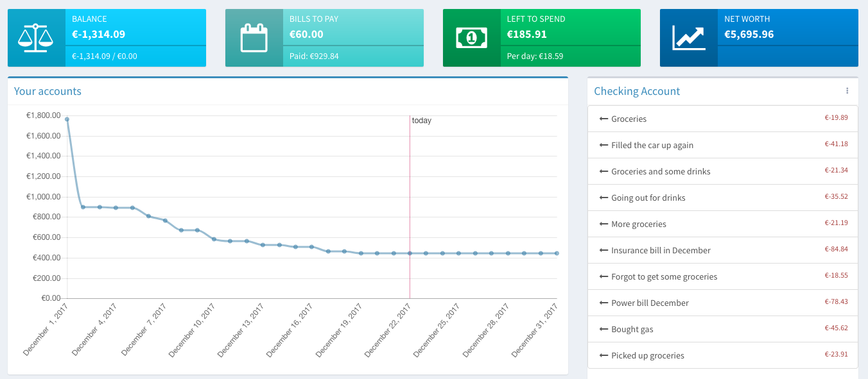
Task: Click the arrow icon beside Picked up groceries
Action: (603, 356)
